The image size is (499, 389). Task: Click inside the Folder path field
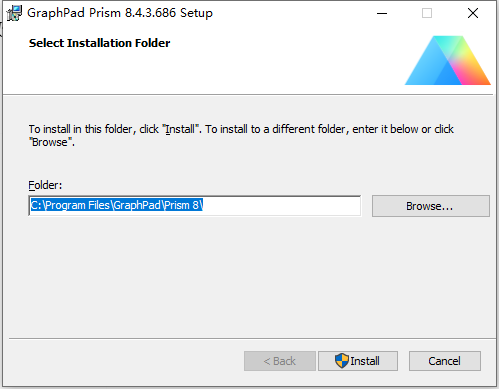pos(195,206)
